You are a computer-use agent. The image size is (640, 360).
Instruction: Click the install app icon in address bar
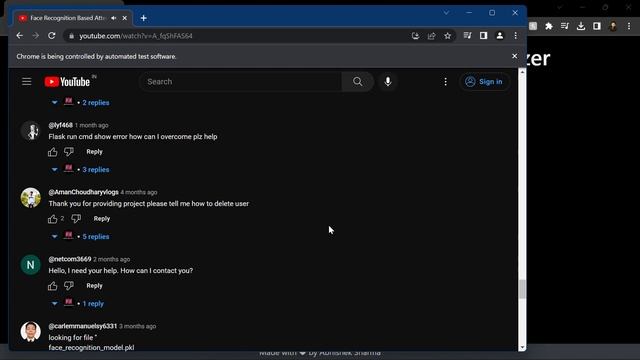pos(415,36)
